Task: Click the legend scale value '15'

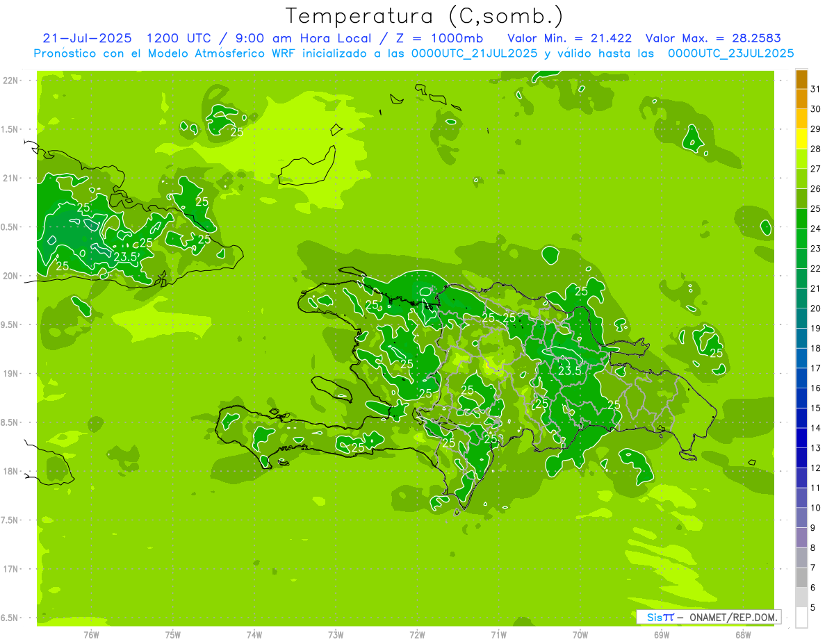Action: coord(816,408)
